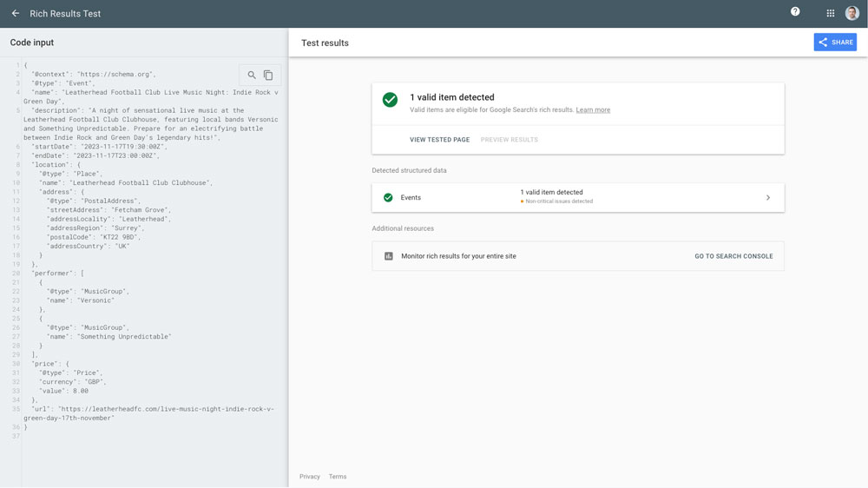Click the Search Console chart icon
This screenshot has width=868, height=488.
point(389,256)
